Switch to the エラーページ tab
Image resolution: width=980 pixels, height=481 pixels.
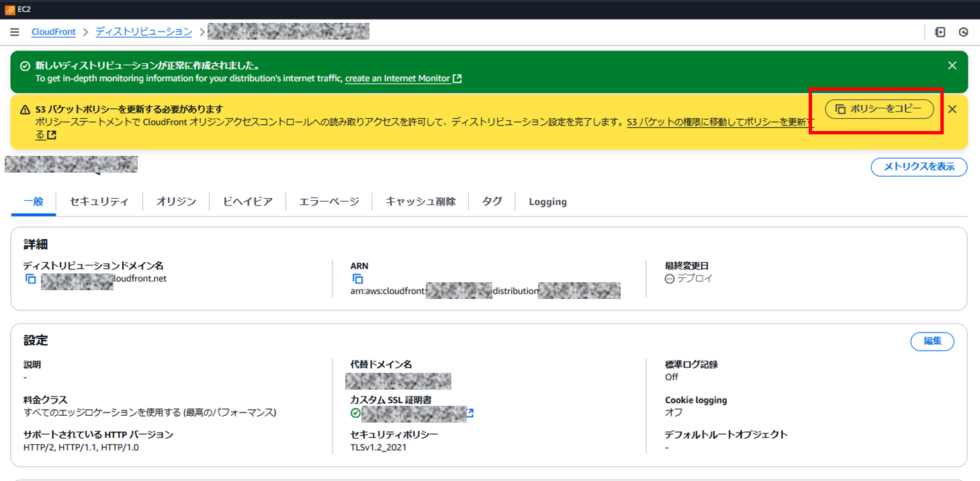[x=329, y=202]
